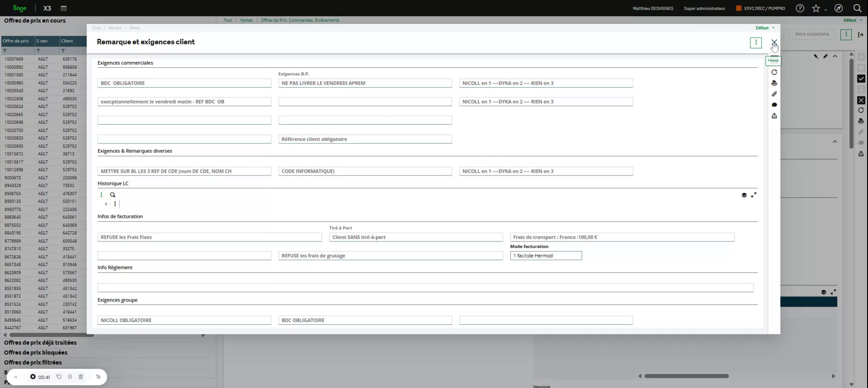Click the Client SANS tiré-à-part field
The width and height of the screenshot is (868, 388).
tap(416, 237)
